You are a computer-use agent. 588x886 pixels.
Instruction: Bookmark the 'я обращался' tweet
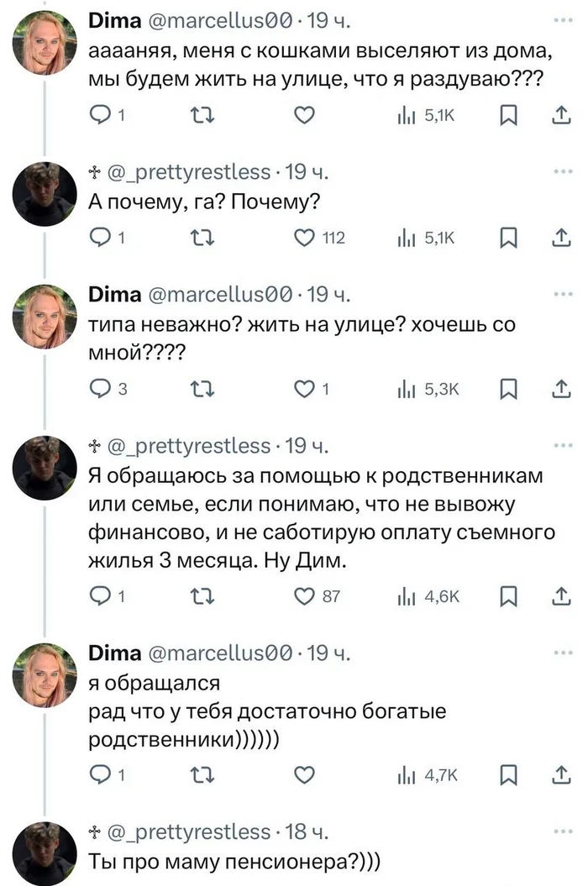point(507,777)
